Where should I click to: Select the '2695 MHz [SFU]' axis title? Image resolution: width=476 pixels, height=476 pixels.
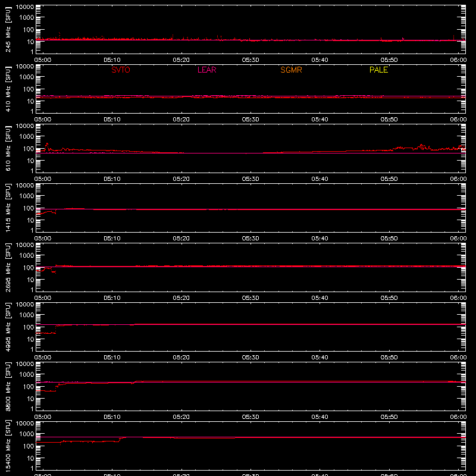tap(8, 267)
